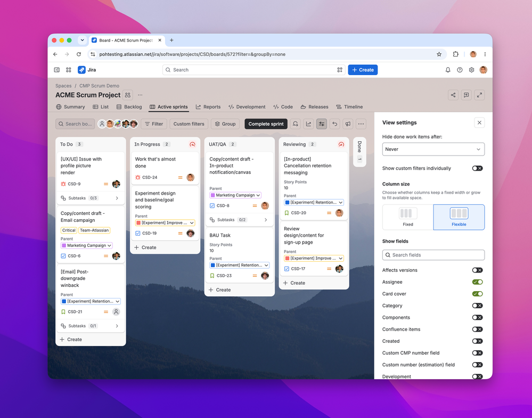Open a new Chrome tab
The image size is (532, 418).
tap(171, 40)
